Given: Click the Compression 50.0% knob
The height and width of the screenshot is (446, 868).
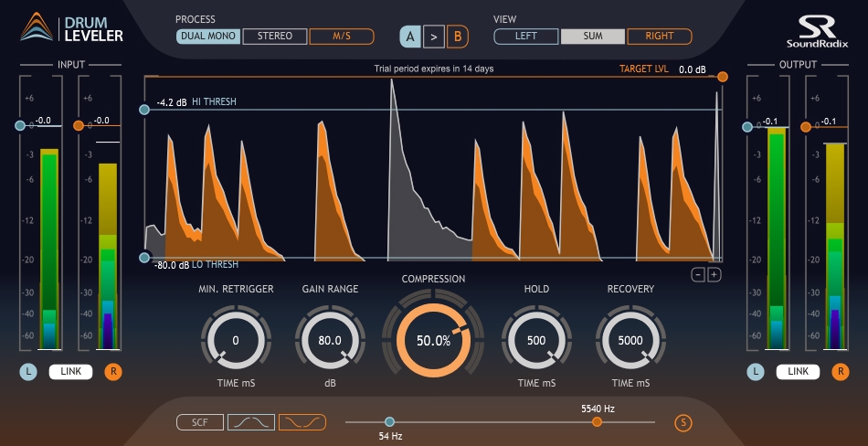Looking at the screenshot, I should [433, 340].
